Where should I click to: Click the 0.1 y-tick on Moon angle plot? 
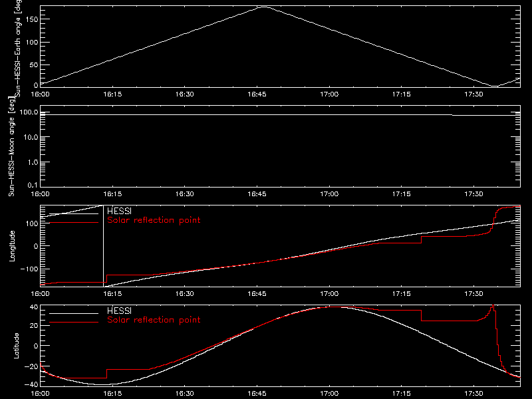[33, 186]
